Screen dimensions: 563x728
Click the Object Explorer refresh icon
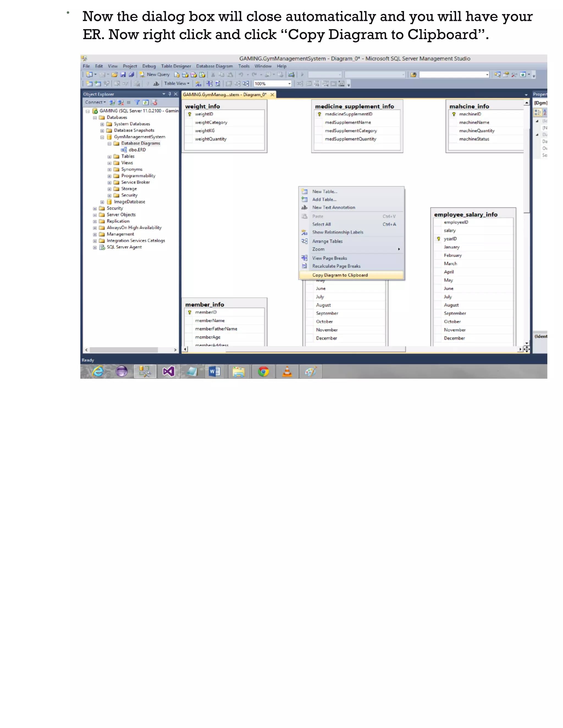click(x=145, y=102)
